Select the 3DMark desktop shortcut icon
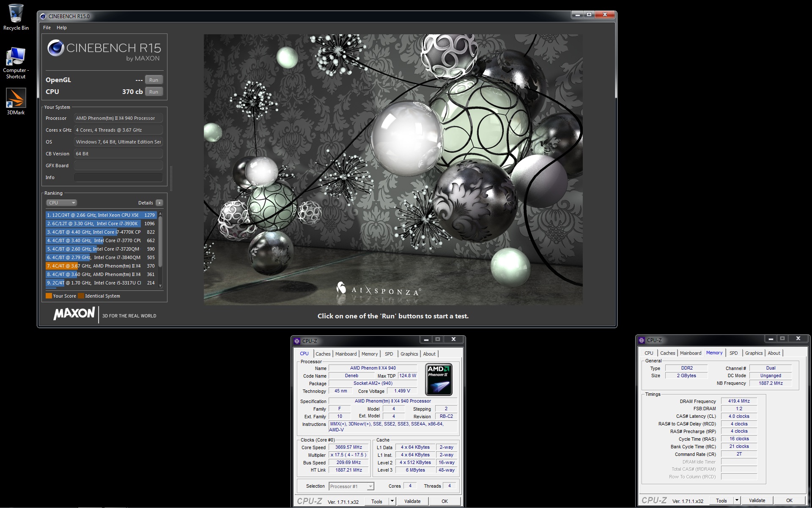 click(16, 101)
